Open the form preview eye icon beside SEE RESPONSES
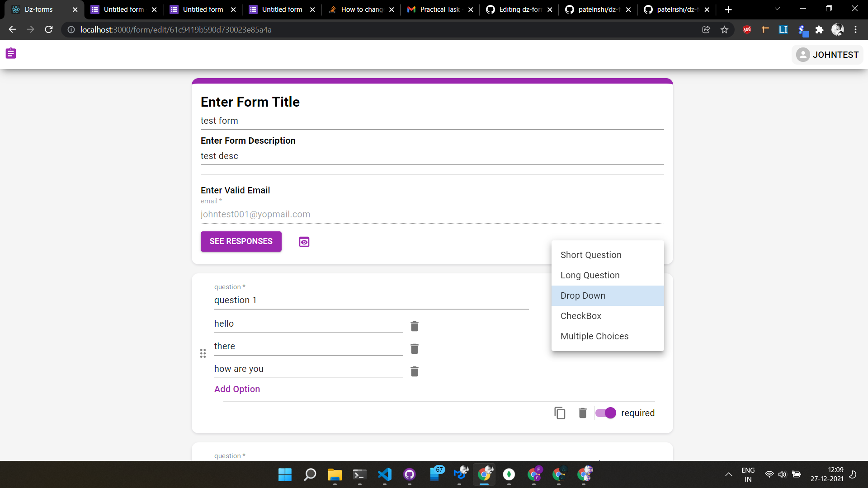Screen dimensions: 868x488 coord(304,242)
